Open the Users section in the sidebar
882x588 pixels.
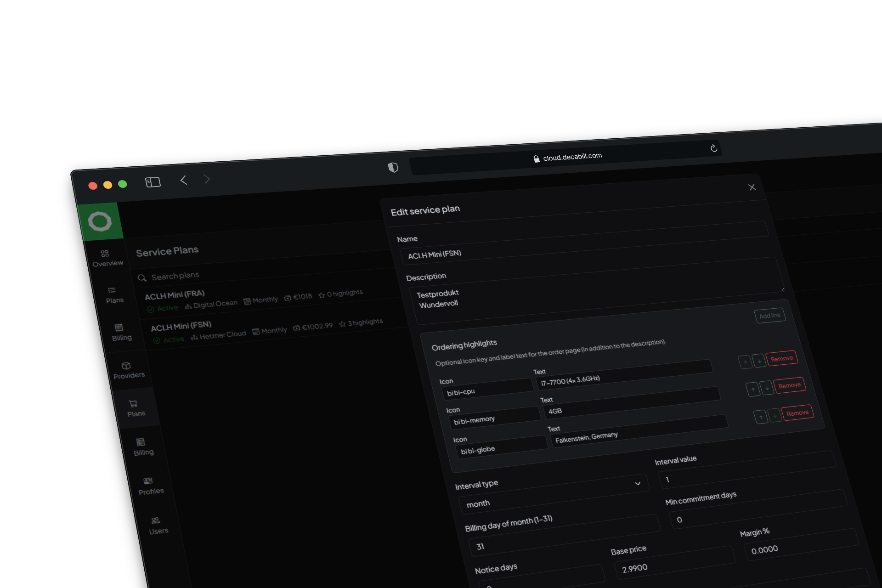tap(158, 526)
